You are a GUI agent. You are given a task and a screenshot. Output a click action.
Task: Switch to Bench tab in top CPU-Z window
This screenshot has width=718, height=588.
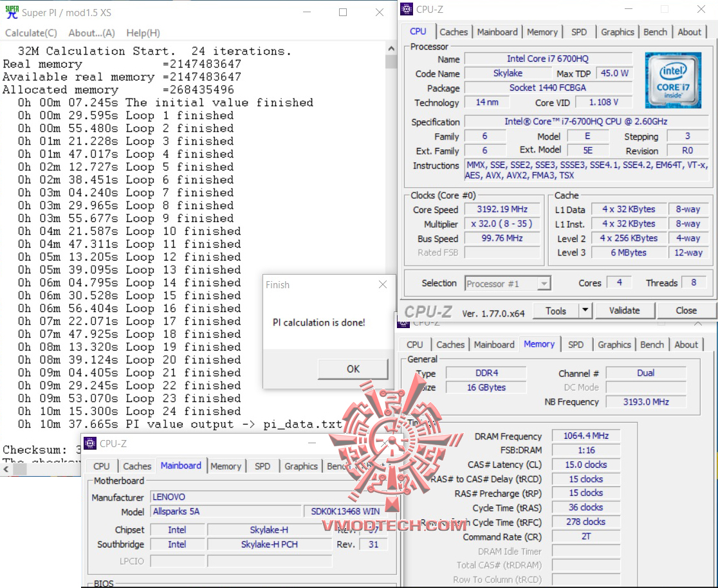655,32
